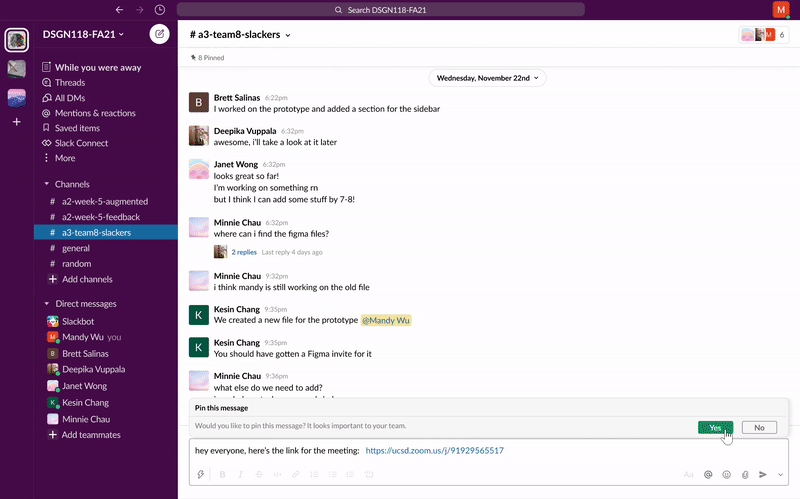800x499 pixels.
Task: Switch to the first workspace icon
Action: (17, 40)
